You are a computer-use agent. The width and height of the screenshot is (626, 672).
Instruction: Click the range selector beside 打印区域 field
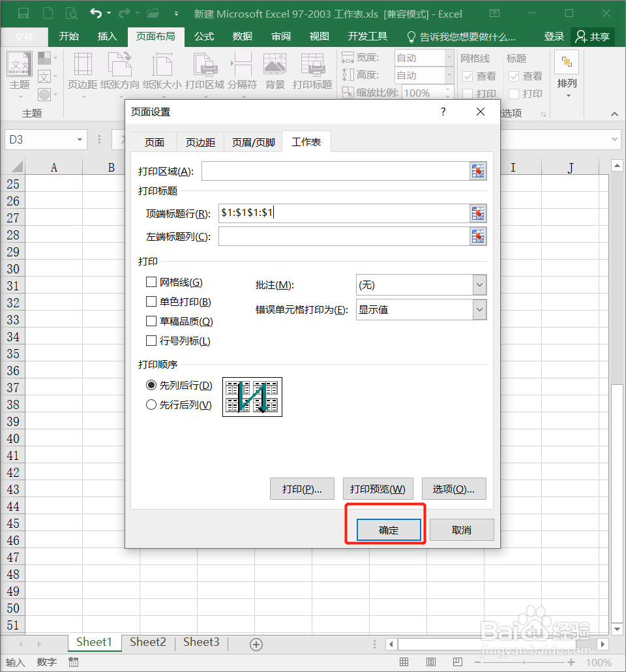click(x=478, y=171)
